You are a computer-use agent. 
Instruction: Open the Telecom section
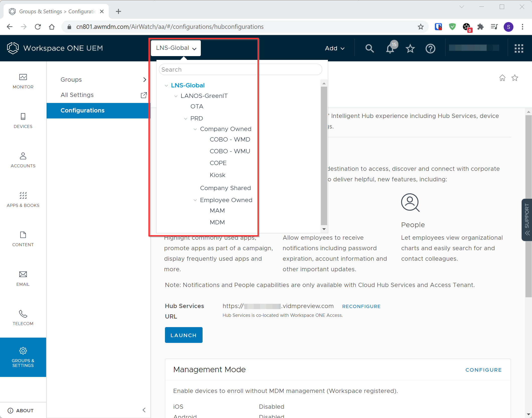point(23,318)
